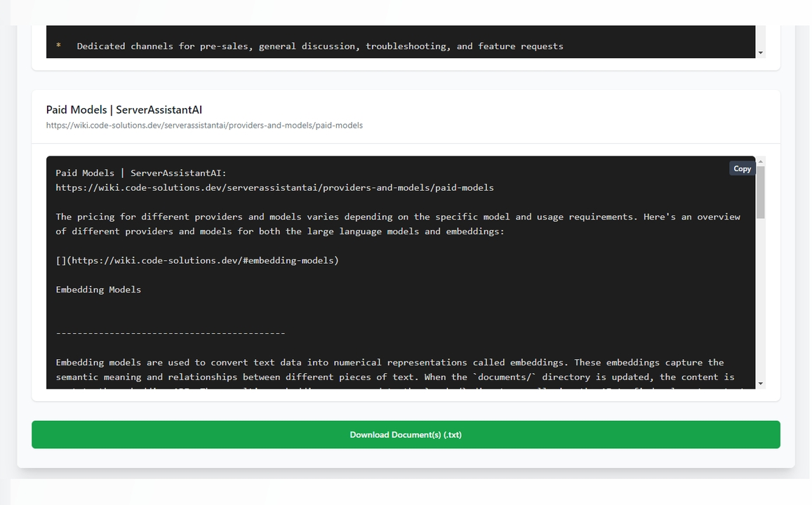Click the URL line starting with https://wiki.code-solutions.dev
Viewport: 812px width, 505px height.
click(x=274, y=187)
